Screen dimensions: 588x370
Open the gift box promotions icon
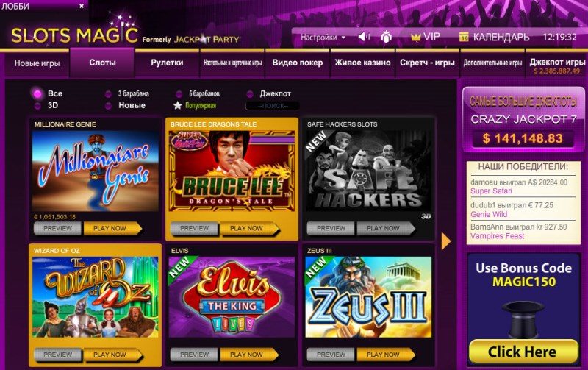pyautogui.click(x=386, y=37)
